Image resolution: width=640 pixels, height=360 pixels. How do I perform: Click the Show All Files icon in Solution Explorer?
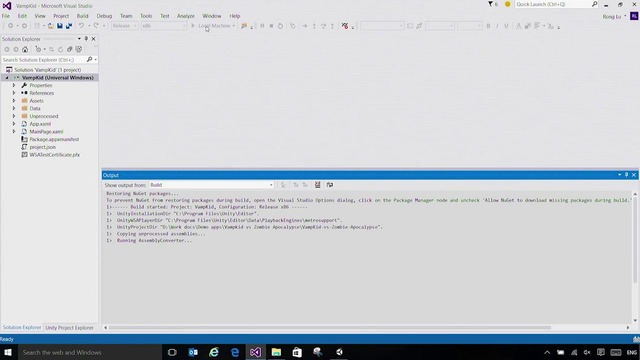(x=78, y=49)
